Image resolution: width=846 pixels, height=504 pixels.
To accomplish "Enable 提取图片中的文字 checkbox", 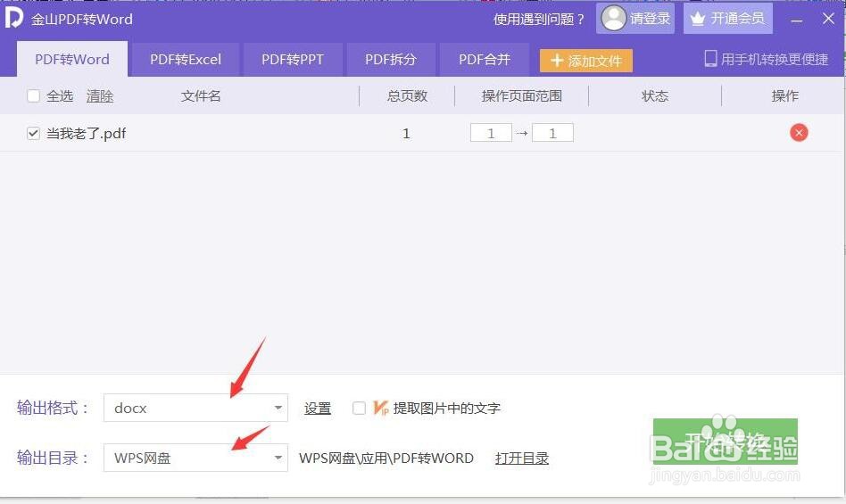I will 359,408.
